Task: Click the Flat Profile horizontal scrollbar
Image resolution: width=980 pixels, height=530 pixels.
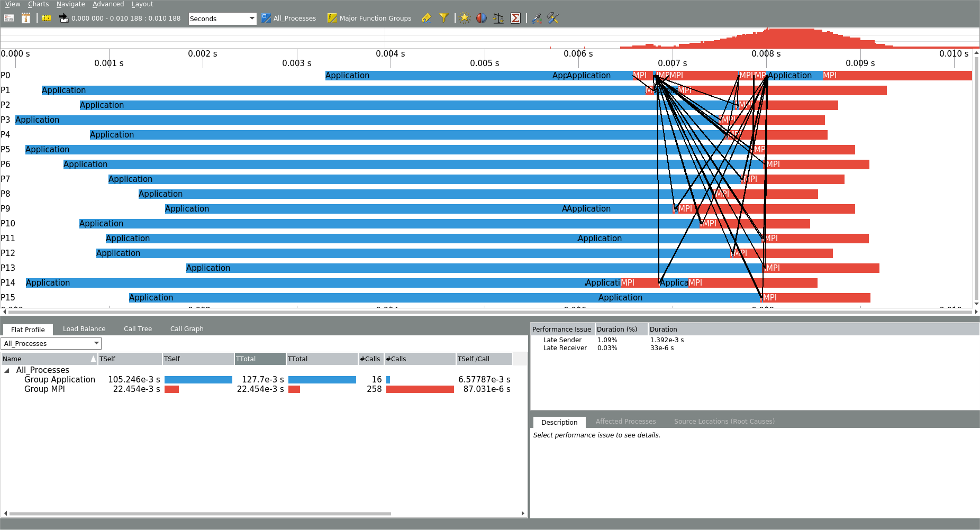Action: pyautogui.click(x=200, y=513)
